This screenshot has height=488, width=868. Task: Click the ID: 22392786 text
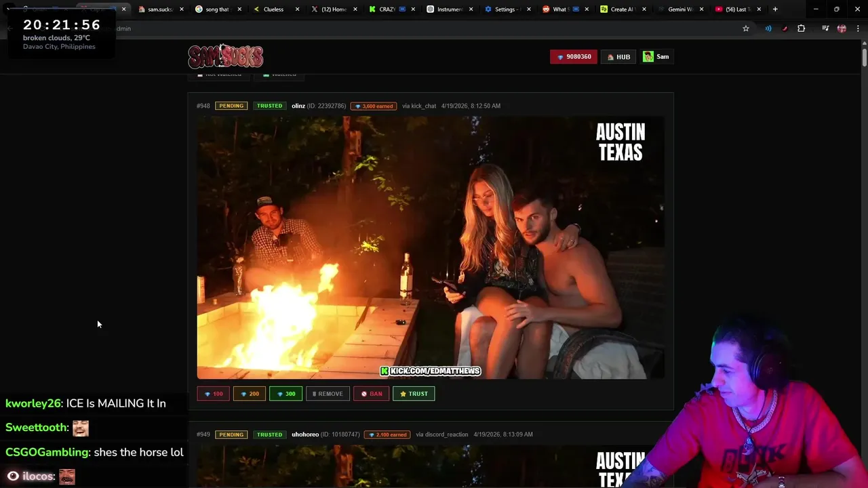[x=327, y=106]
